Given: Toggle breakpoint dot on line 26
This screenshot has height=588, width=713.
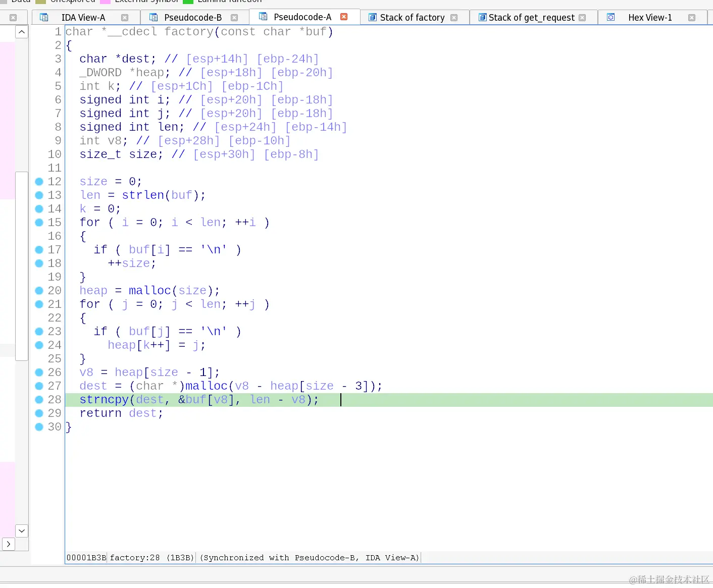Looking at the screenshot, I should click(x=39, y=372).
